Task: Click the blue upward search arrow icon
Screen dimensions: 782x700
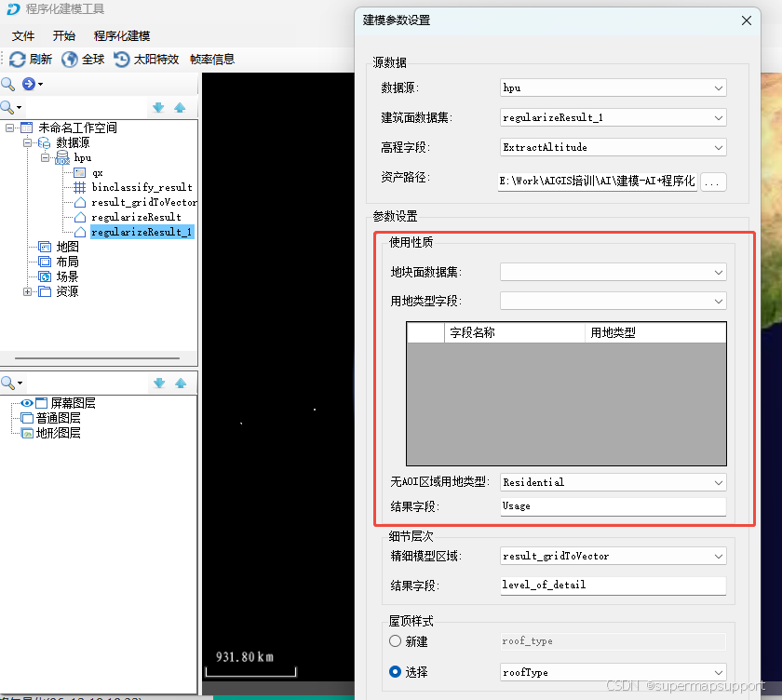Action: point(181,107)
